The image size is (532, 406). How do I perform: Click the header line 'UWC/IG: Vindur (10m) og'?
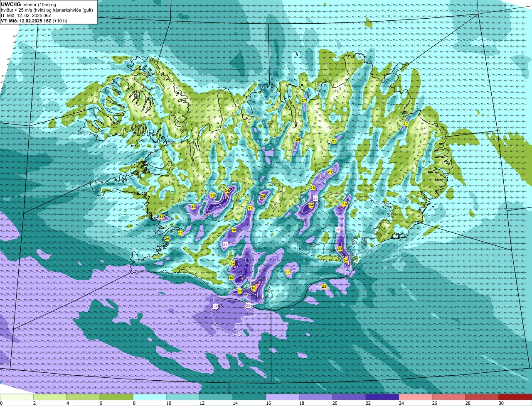point(28,4)
